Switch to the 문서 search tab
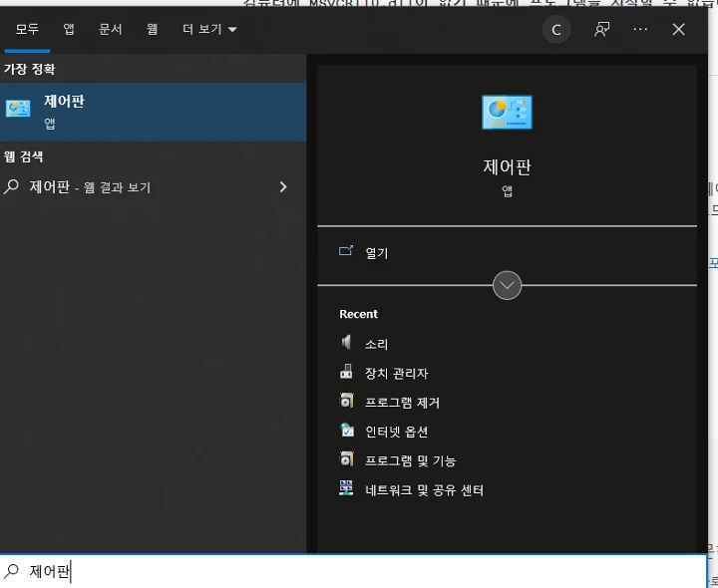 point(111,30)
